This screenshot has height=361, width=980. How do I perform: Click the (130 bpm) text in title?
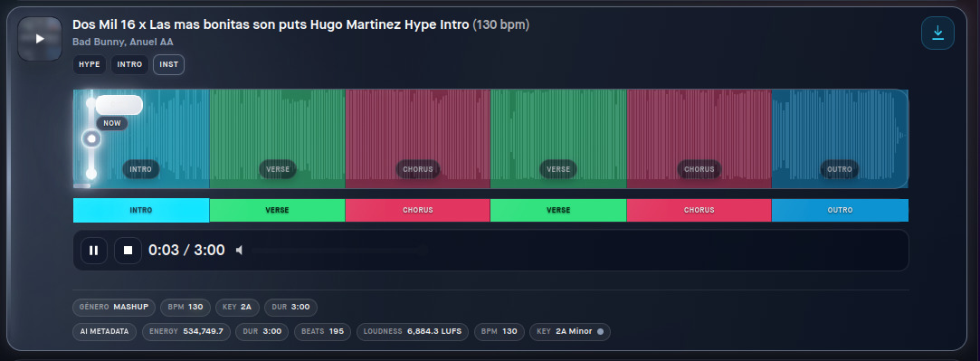[501, 25]
